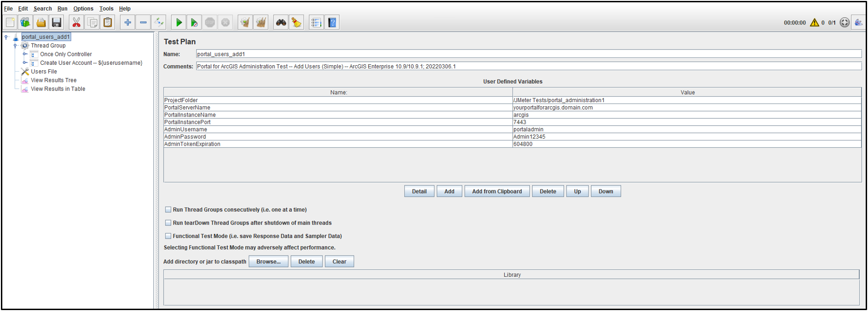Open the Tools menu
This screenshot has height=311, width=868.
(106, 8)
